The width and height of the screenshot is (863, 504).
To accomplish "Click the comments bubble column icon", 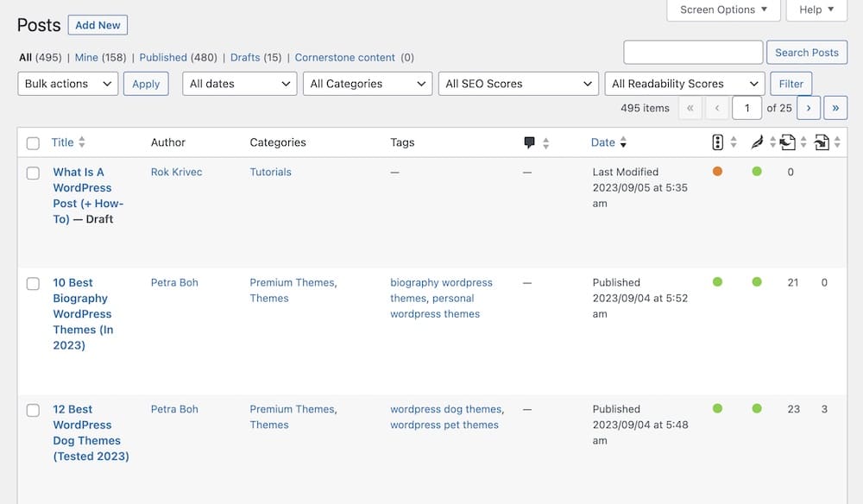I will [x=530, y=142].
